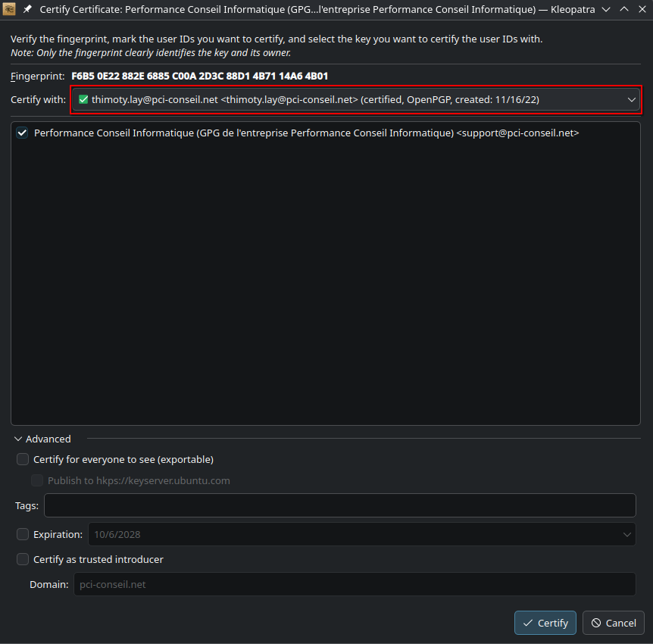
Task: Click the fingerprint value text
Action: pyautogui.click(x=199, y=76)
